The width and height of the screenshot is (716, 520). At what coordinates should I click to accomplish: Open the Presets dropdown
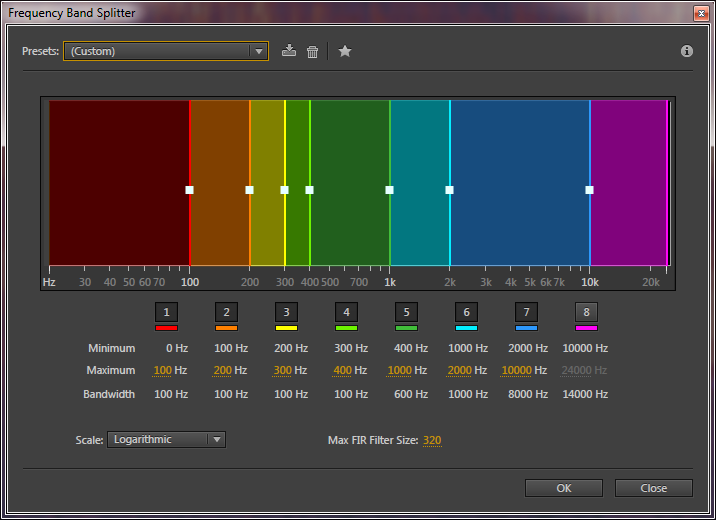[166, 51]
